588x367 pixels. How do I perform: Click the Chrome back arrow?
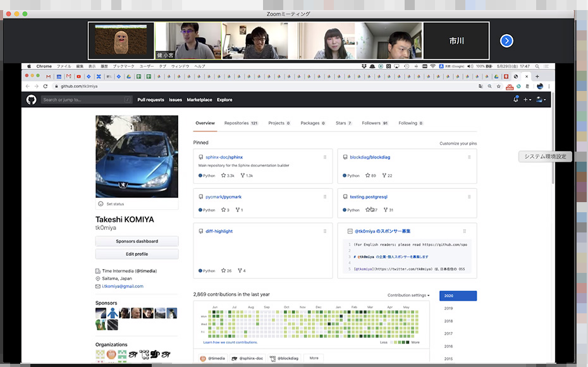click(27, 86)
